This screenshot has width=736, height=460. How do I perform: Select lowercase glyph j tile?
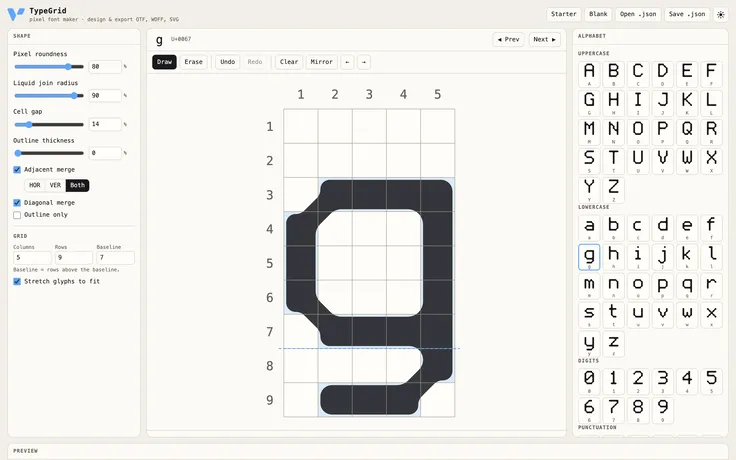(662, 257)
